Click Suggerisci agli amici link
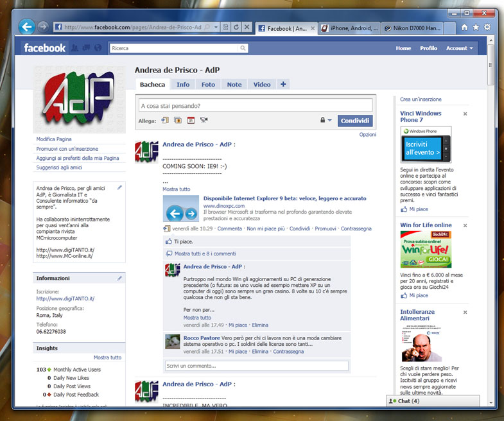Screen dimensions: 504x421 (59, 168)
